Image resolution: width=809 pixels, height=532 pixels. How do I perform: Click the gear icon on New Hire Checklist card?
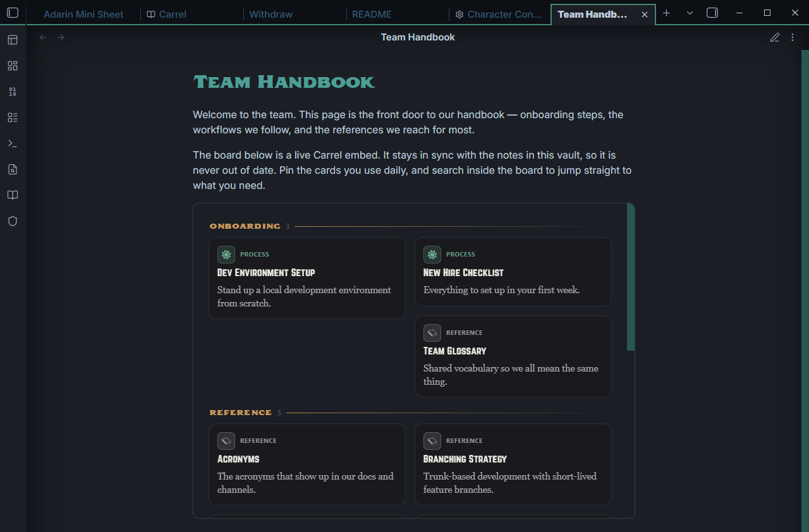click(x=432, y=255)
